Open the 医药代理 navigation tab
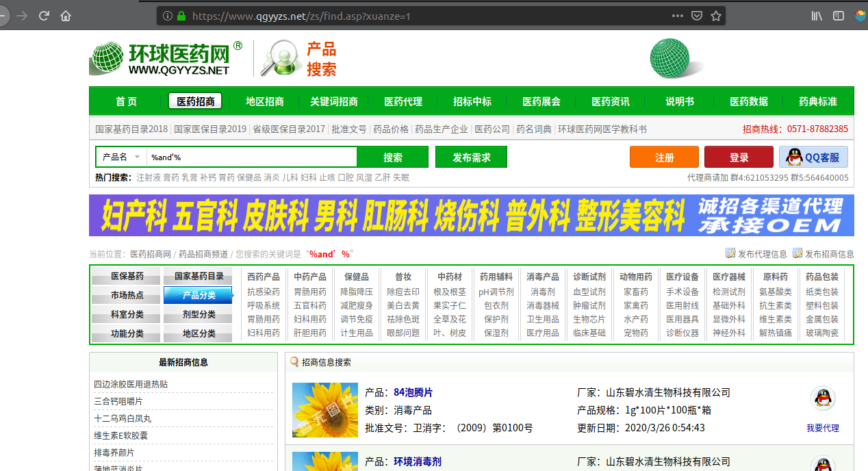Image resolution: width=868 pixels, height=471 pixels. point(403,101)
